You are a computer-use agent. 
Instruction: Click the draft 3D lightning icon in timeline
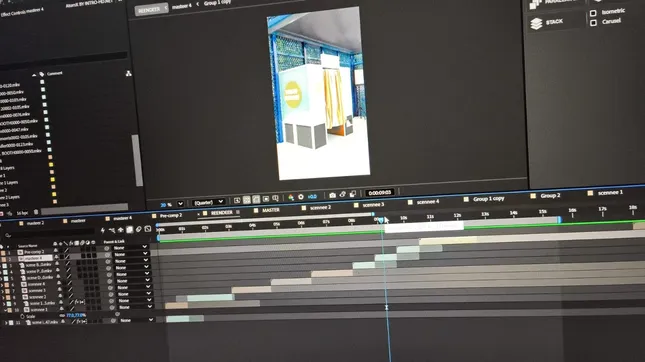coord(103,230)
